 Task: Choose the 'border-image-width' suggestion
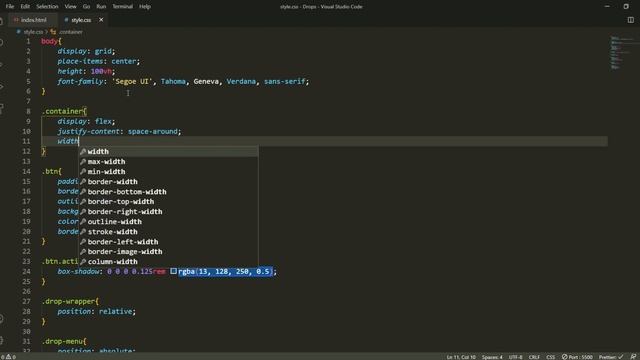click(168, 251)
